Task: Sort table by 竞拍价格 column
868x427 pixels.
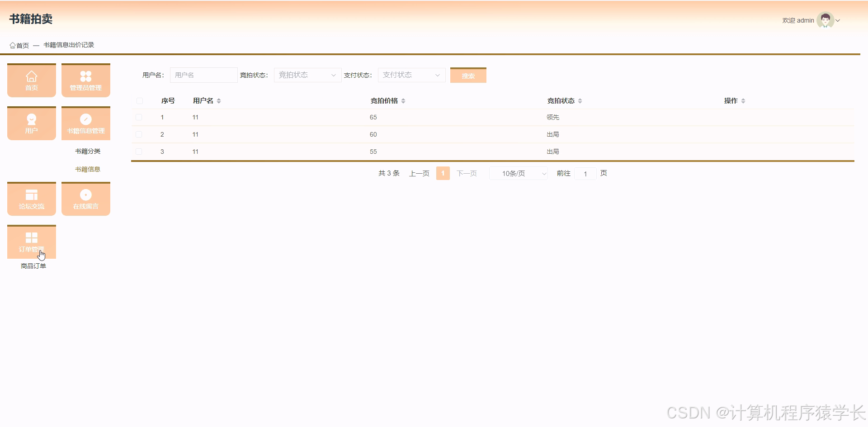Action: (x=403, y=101)
